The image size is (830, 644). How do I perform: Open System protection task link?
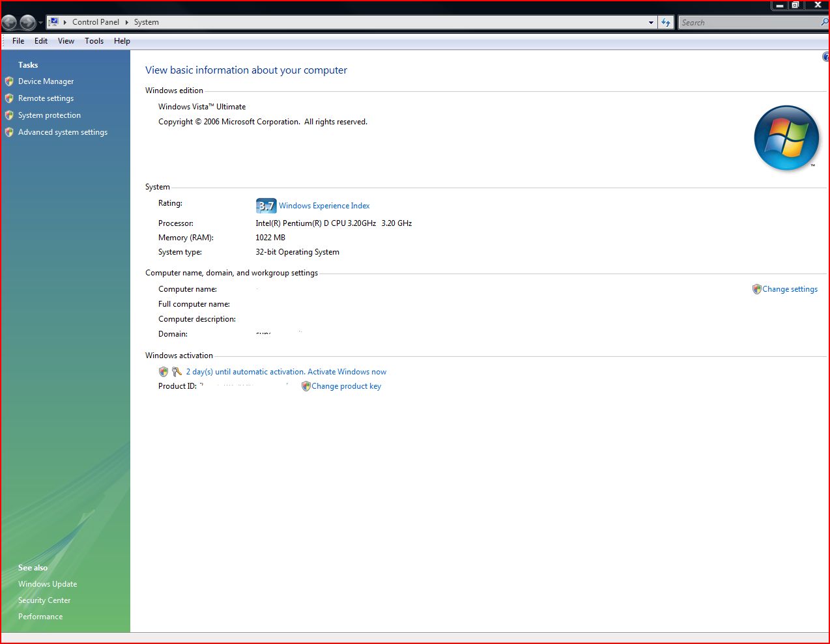(50, 115)
